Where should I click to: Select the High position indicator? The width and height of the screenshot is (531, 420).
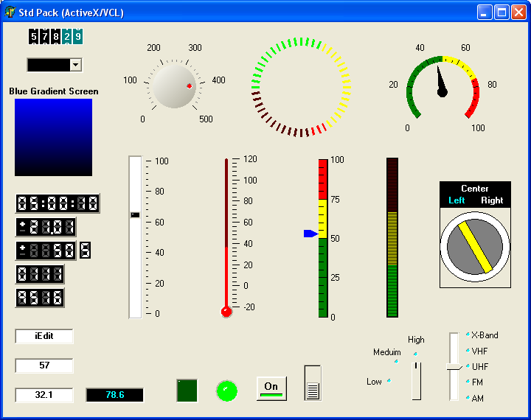(x=415, y=354)
